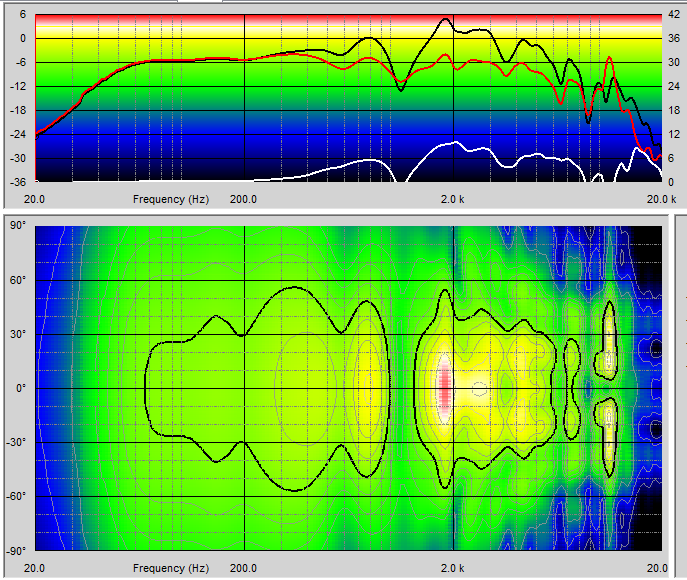
Task: Click the -30° label on the polar map
Action: (x=17, y=442)
